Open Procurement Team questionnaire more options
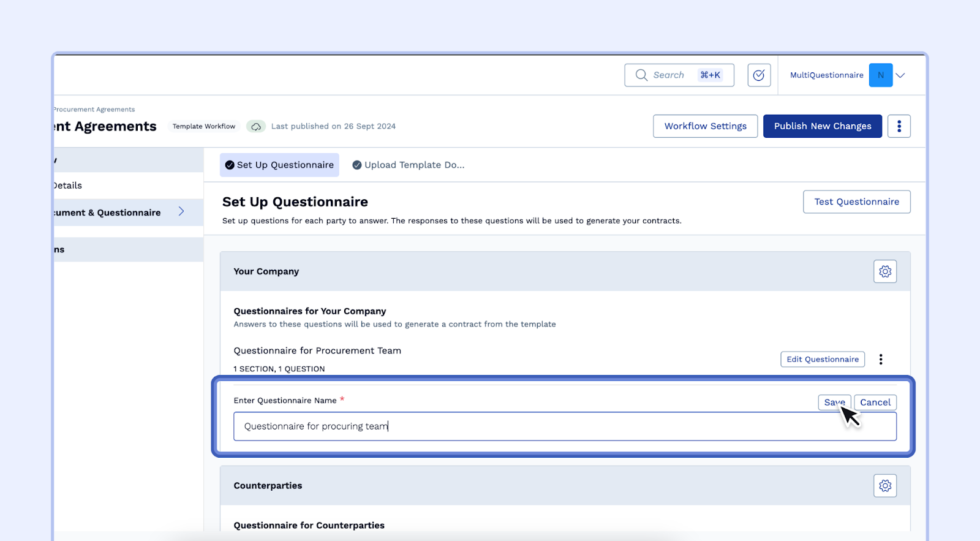The height and width of the screenshot is (541, 980). (x=881, y=359)
